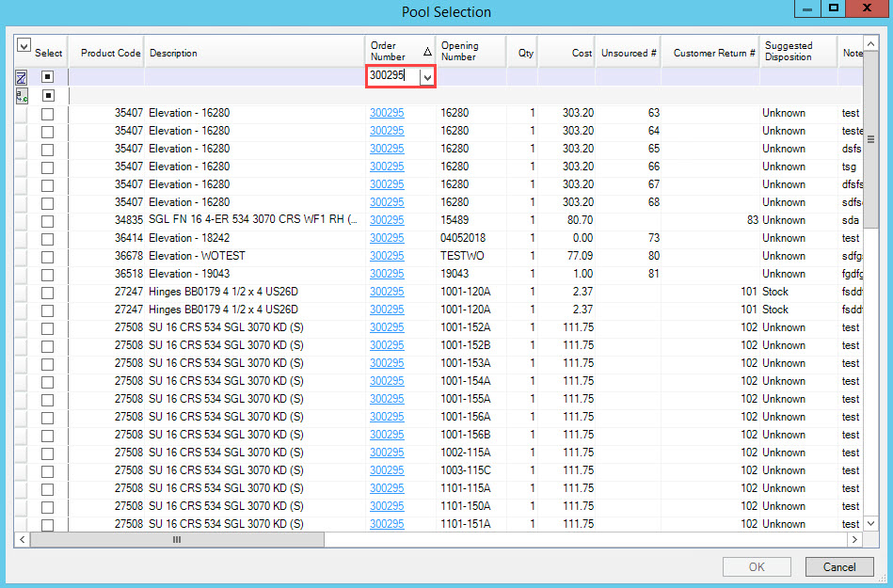Check the Elevation - WOTEST row checkbox
This screenshot has width=893, height=588.
point(48,257)
